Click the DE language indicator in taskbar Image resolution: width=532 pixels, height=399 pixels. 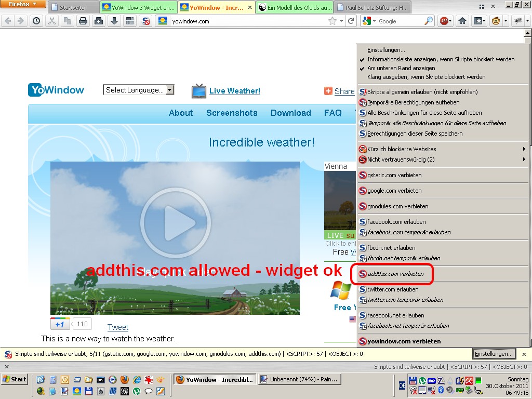coord(402,385)
